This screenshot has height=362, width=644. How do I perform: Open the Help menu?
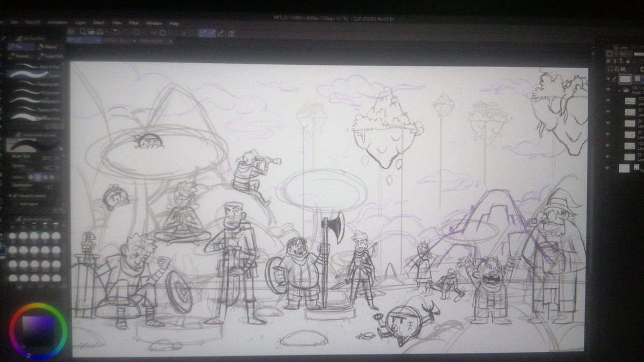click(x=174, y=23)
